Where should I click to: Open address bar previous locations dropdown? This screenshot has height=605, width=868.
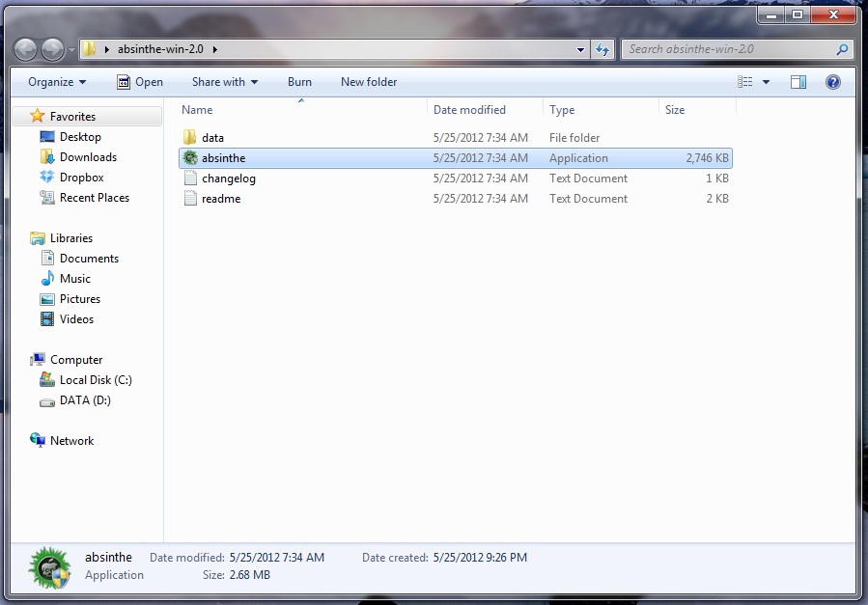click(580, 48)
